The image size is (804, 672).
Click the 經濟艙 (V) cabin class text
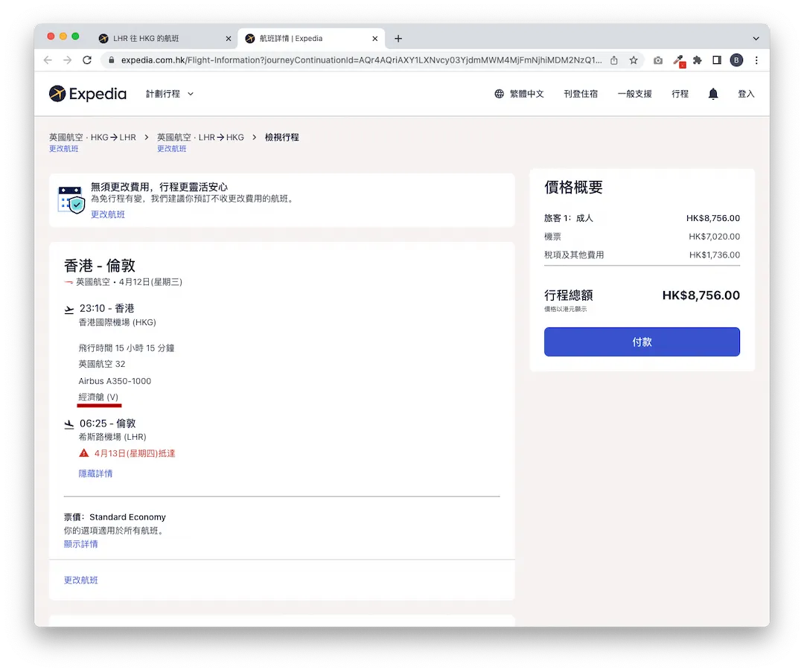[x=98, y=397]
